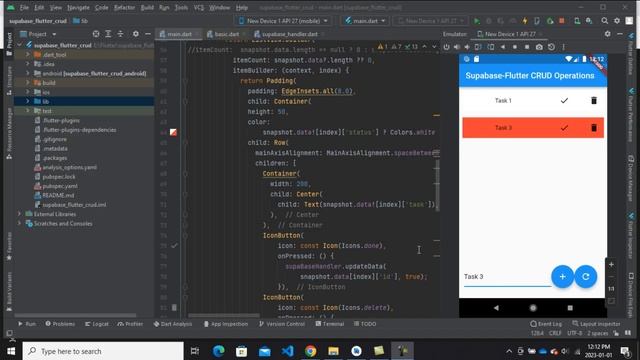Hide the Project panel with minus icon
This screenshot has width=640, height=360.
148,34
